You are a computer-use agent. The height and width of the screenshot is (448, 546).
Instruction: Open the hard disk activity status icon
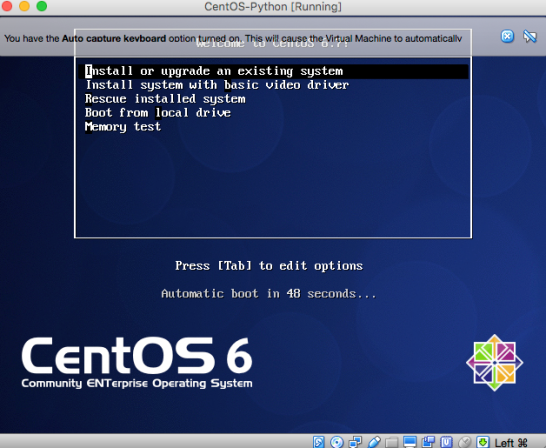pos(319,442)
